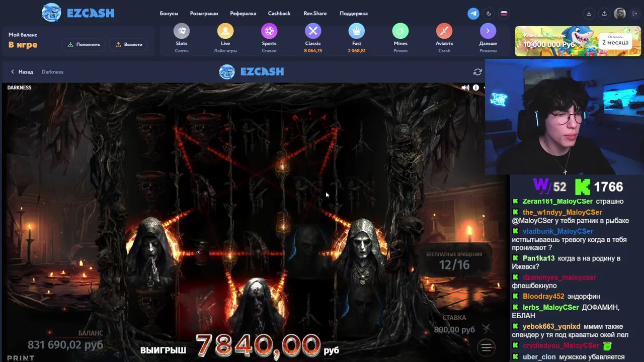Screen dimensions: 644x362
Task: Click the Дальше arrow for more modes
Action: (488, 31)
